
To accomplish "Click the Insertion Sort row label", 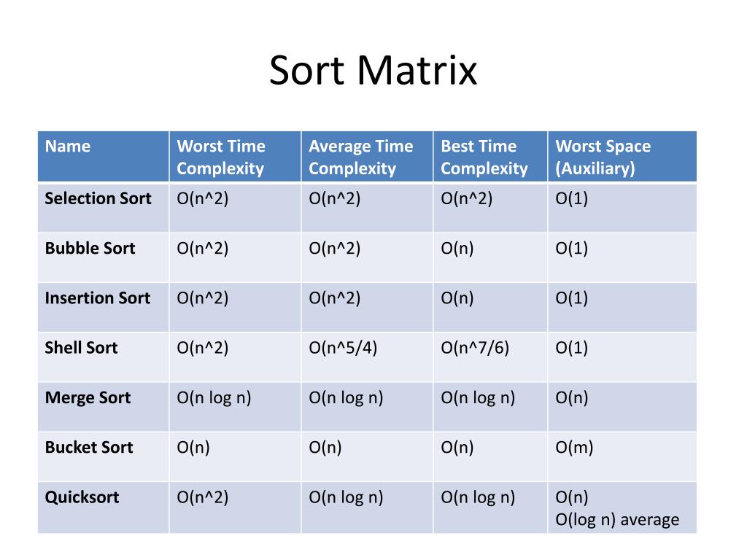I will point(97,298).
